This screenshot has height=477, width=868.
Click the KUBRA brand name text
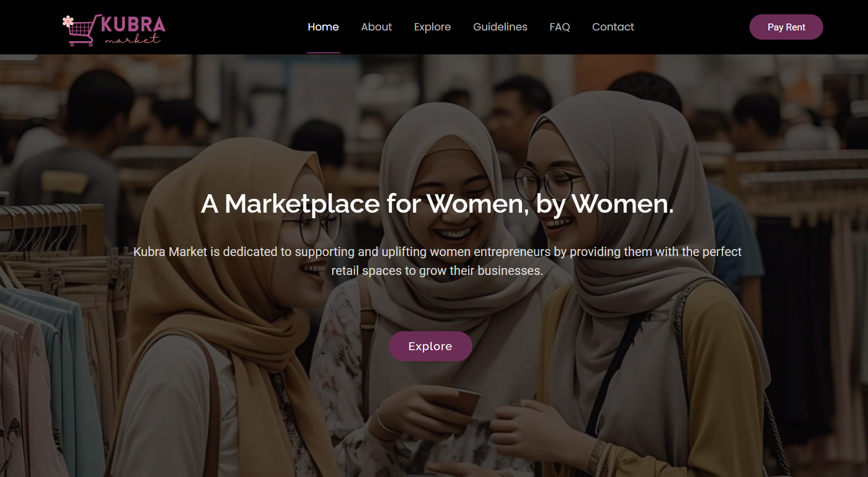point(133,24)
